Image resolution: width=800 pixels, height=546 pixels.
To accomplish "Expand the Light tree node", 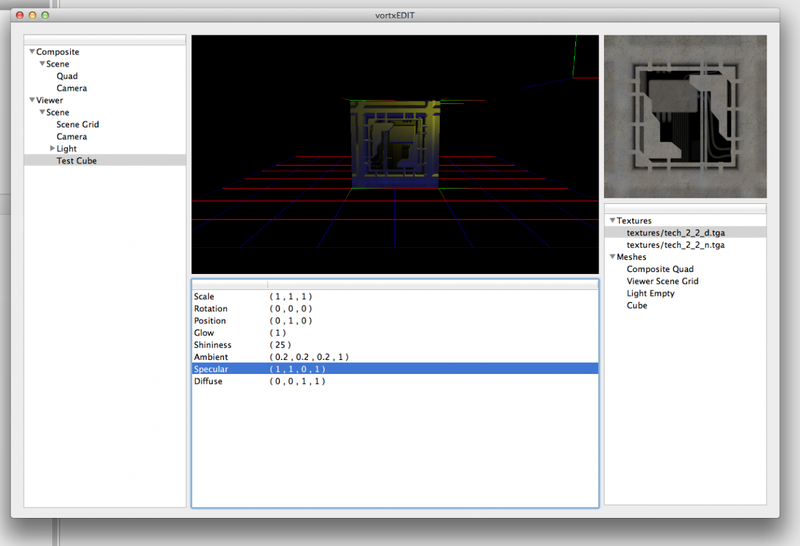I will 52,148.
